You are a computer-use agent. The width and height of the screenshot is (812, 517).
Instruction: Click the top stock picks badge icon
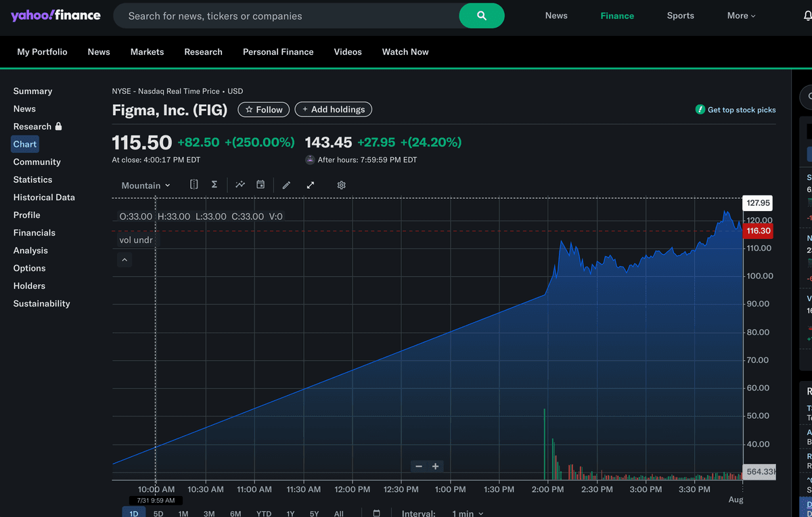tap(700, 110)
